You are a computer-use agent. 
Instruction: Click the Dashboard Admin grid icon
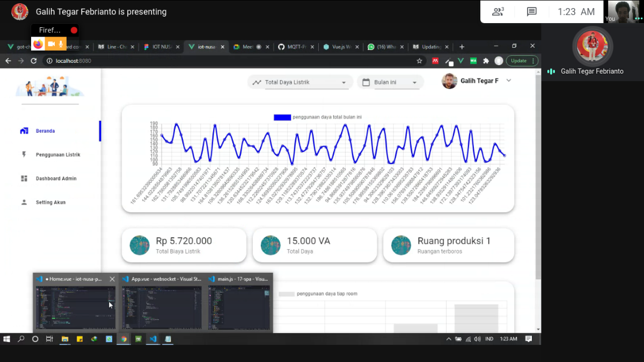point(24,178)
